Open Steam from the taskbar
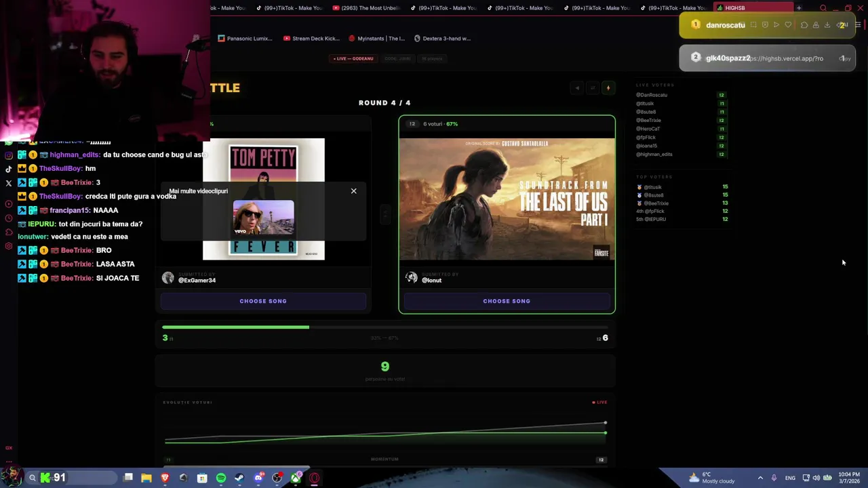The height and width of the screenshot is (488, 868). tap(239, 478)
